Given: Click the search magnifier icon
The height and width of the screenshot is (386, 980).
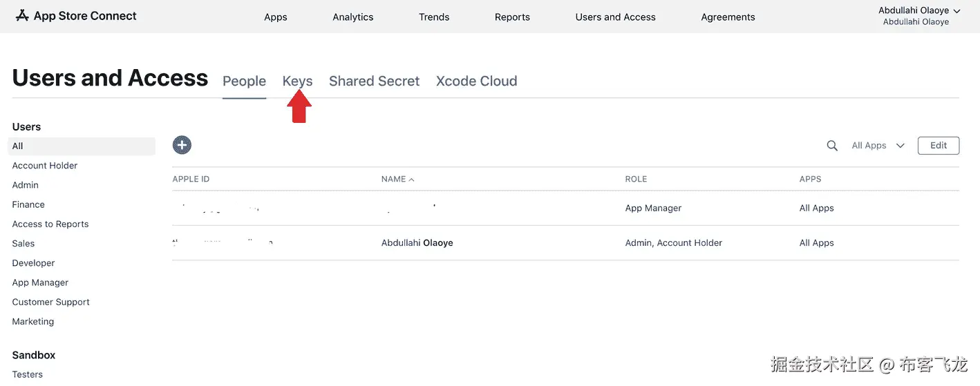Looking at the screenshot, I should (832, 146).
